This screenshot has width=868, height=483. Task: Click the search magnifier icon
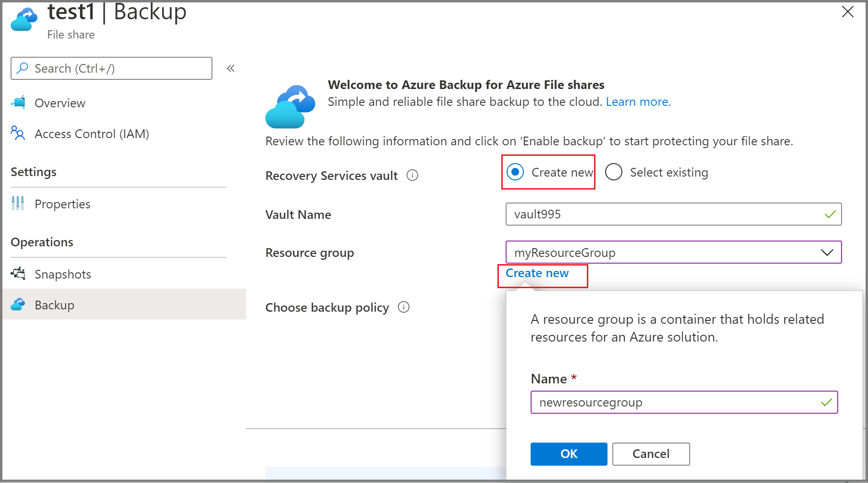point(22,68)
